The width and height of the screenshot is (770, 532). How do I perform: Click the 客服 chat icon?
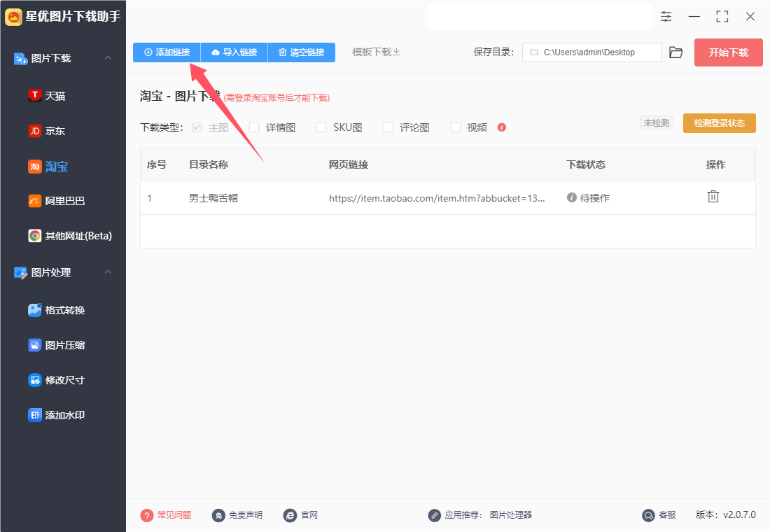(x=649, y=515)
